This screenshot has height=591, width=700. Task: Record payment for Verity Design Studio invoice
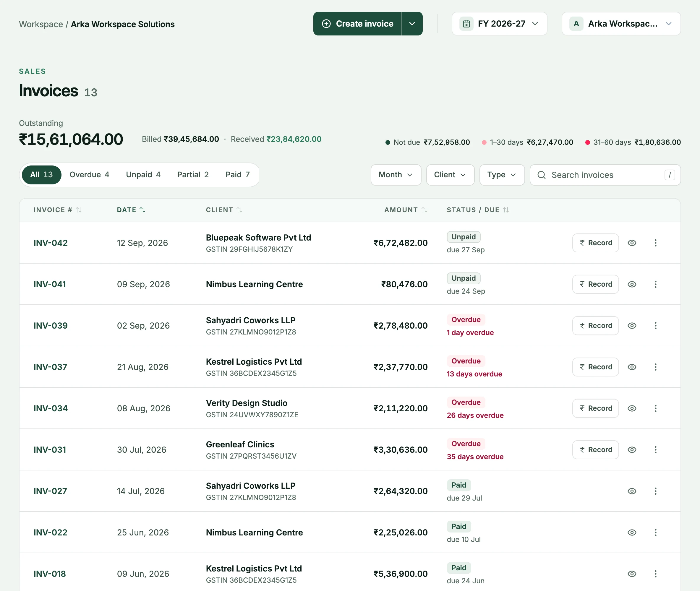tap(595, 408)
